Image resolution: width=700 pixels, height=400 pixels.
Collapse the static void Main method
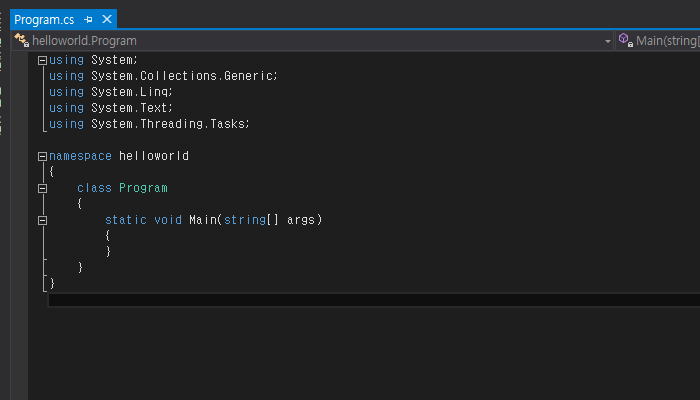[x=42, y=221]
